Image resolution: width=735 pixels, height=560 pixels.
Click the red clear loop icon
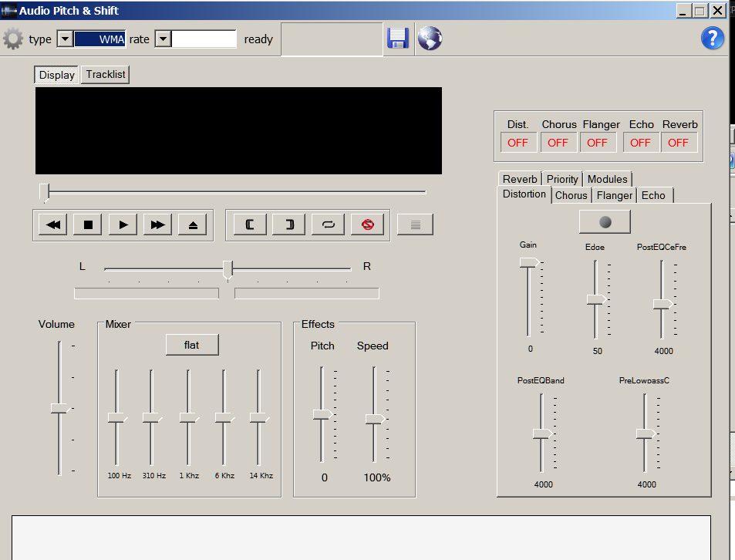click(x=368, y=224)
